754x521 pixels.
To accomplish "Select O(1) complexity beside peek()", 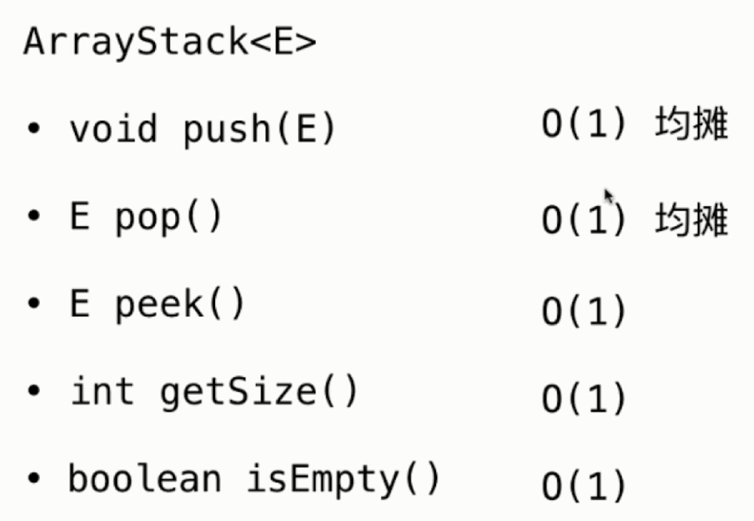I will point(584,311).
